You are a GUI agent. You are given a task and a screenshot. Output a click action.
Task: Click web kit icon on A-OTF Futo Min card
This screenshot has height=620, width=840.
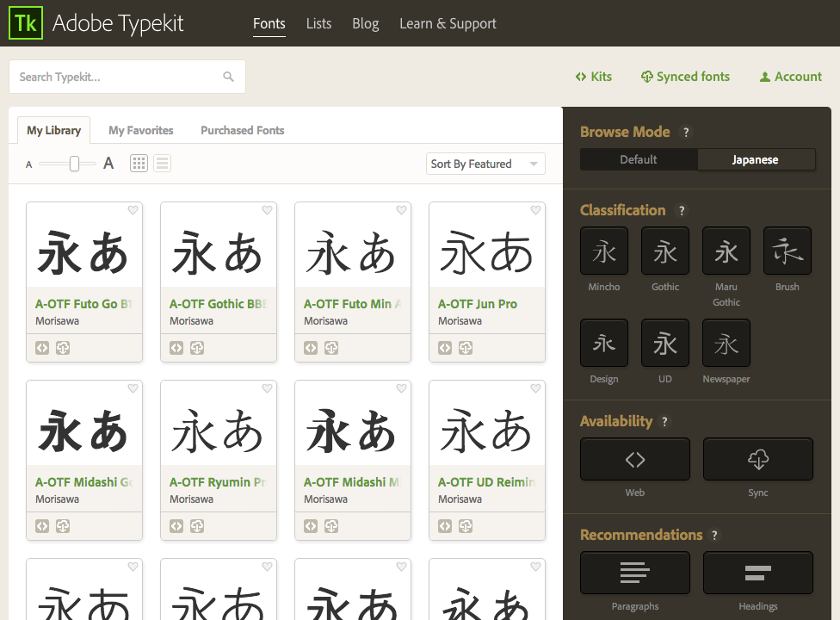pos(311,348)
